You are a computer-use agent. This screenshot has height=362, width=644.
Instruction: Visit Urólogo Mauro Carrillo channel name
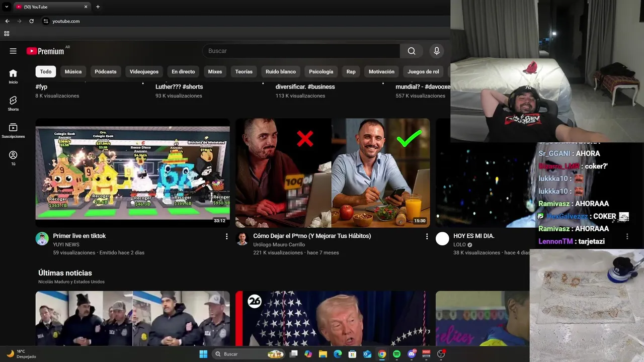[x=279, y=244]
